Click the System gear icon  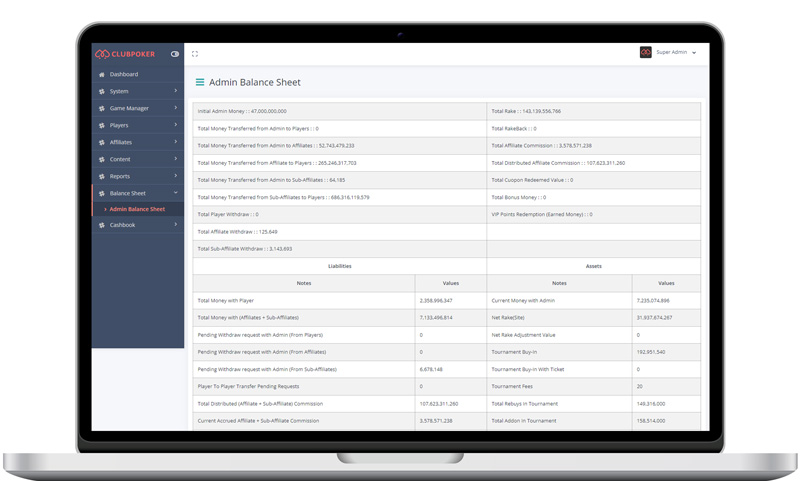(x=102, y=91)
